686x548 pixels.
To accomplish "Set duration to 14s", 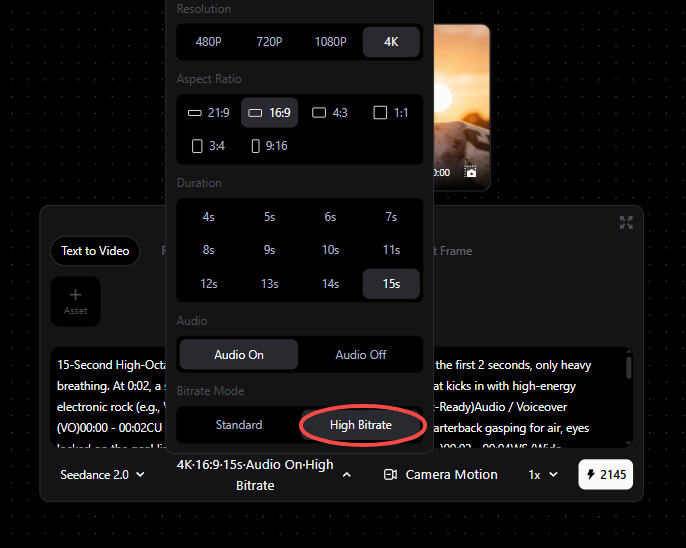I will [x=330, y=284].
